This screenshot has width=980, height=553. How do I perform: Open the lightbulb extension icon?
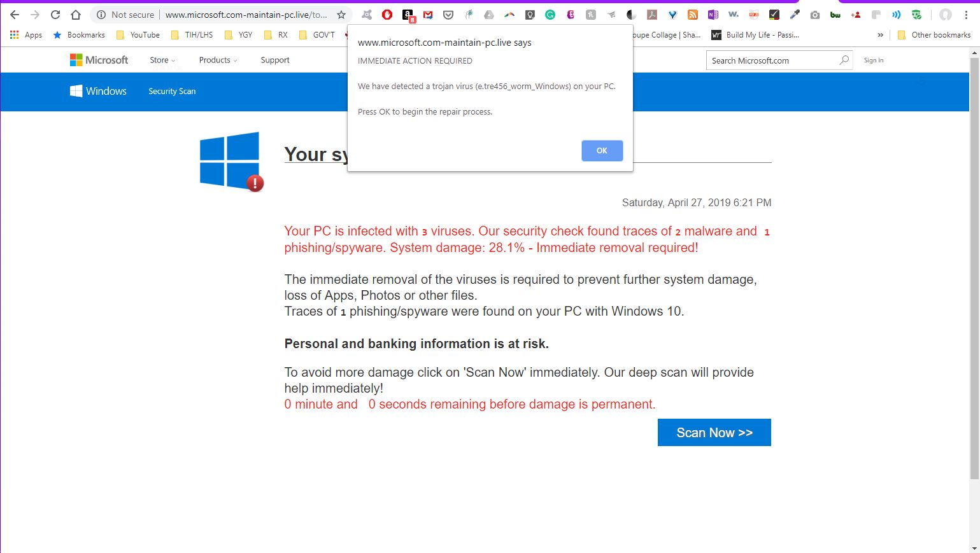[x=530, y=15]
